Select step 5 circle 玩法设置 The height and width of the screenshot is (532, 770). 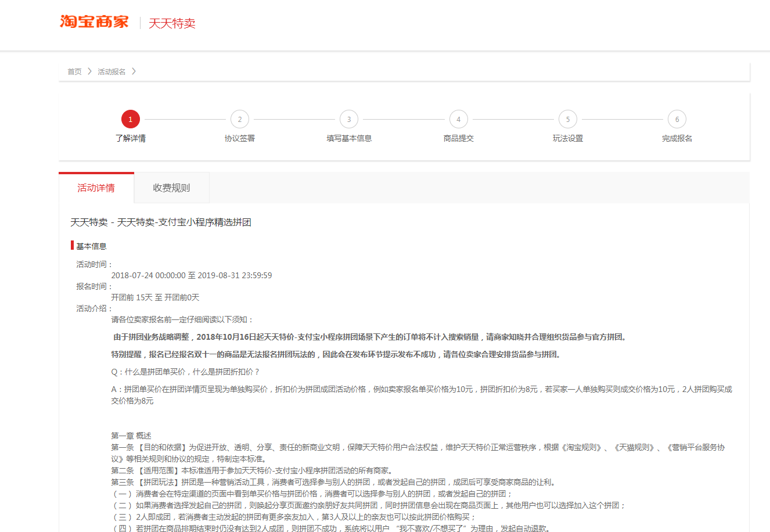point(568,119)
